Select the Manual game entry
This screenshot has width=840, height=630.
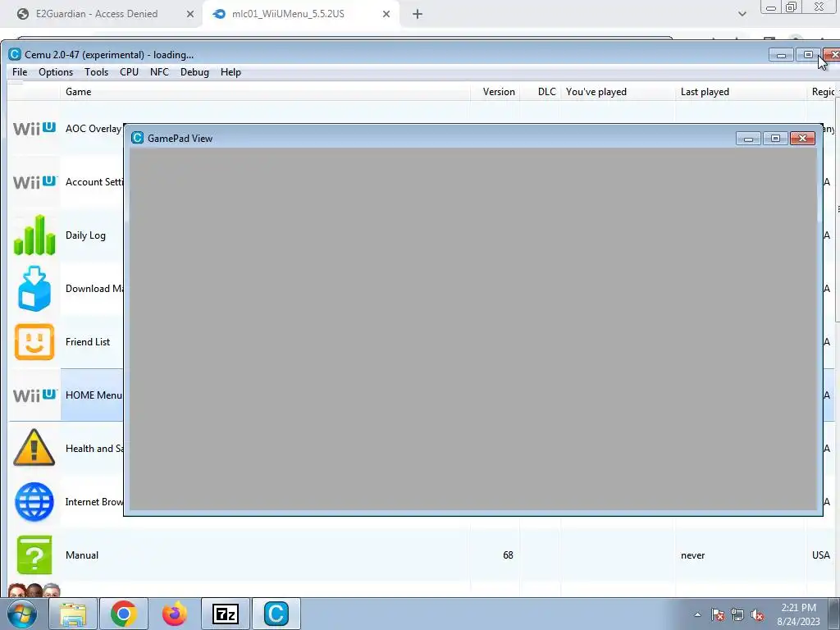(82, 555)
